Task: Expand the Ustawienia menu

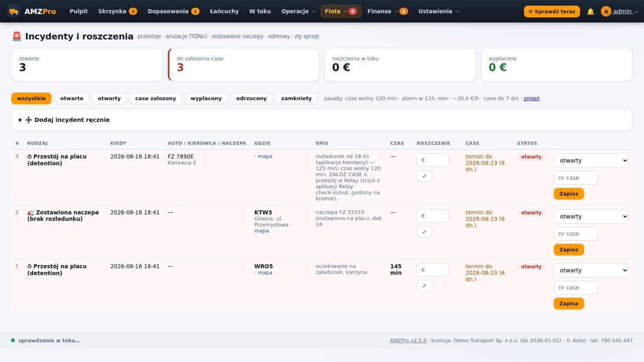Action: (x=439, y=11)
